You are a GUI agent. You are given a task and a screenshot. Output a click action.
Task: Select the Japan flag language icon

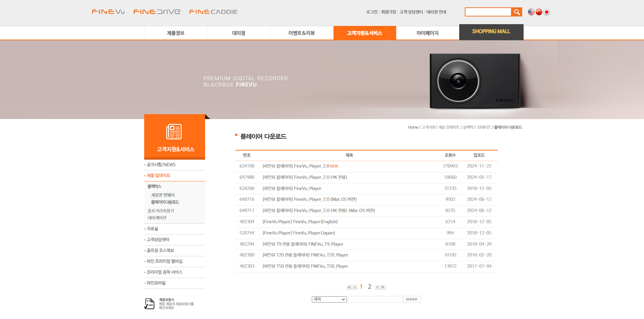tap(547, 12)
